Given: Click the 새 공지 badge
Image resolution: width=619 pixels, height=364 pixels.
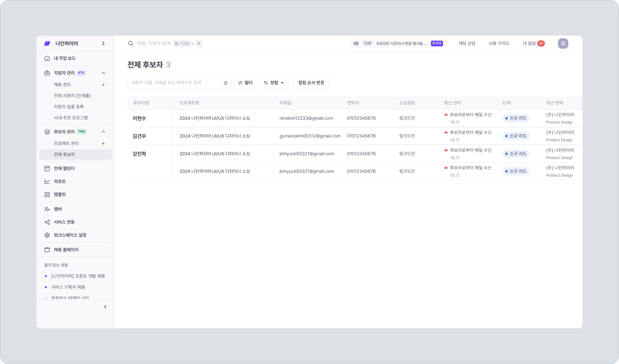Looking at the screenshot, I should click(437, 43).
